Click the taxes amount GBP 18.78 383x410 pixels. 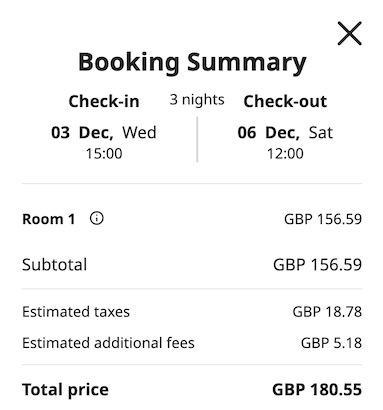[327, 312]
